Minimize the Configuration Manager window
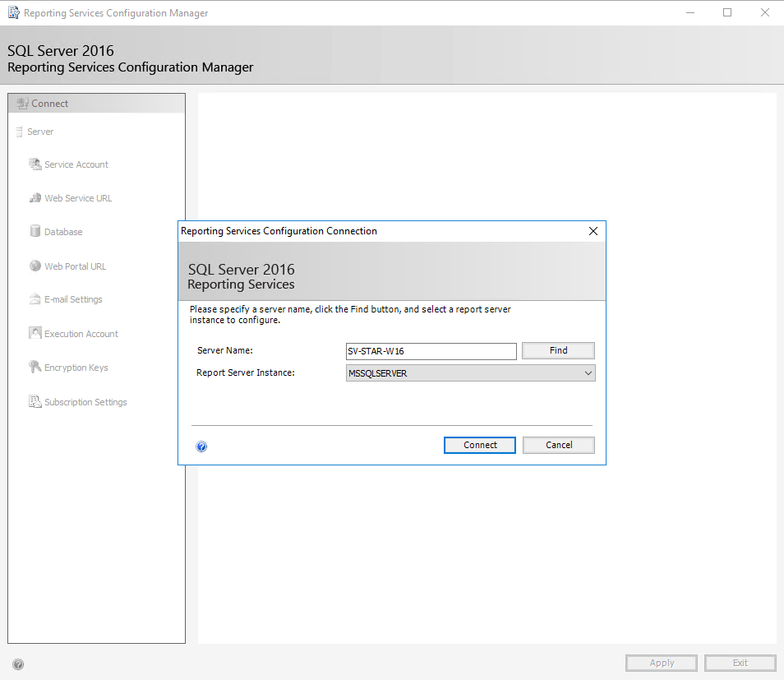The height and width of the screenshot is (680, 784). coord(690,12)
